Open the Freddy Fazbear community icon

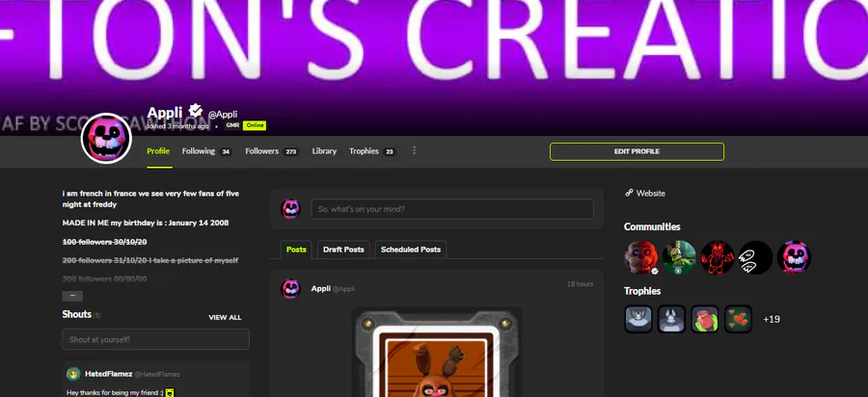click(641, 257)
